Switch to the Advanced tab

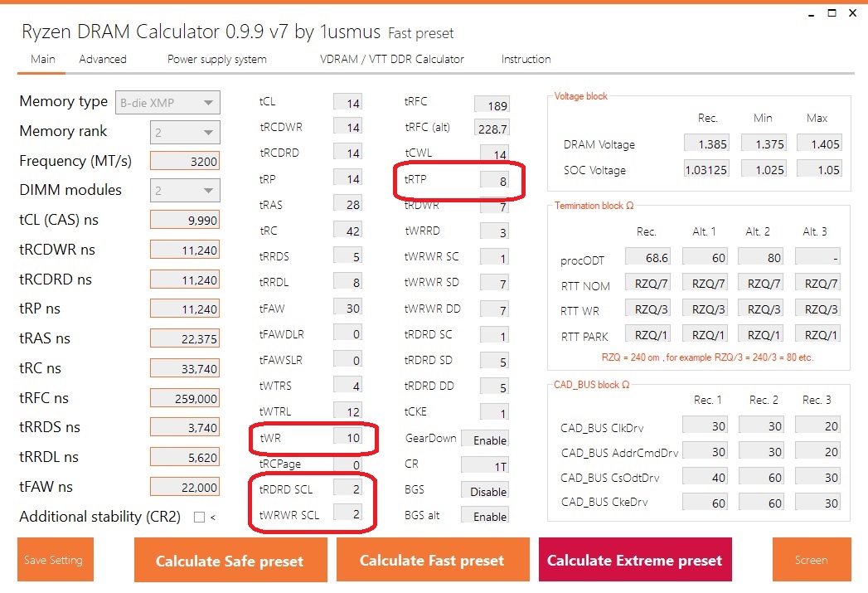(103, 60)
